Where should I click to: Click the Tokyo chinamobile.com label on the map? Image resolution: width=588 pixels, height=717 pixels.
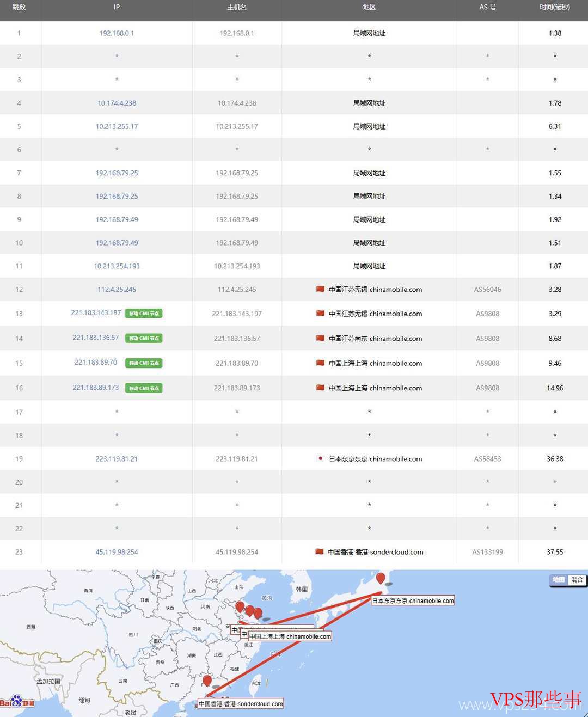click(x=413, y=601)
